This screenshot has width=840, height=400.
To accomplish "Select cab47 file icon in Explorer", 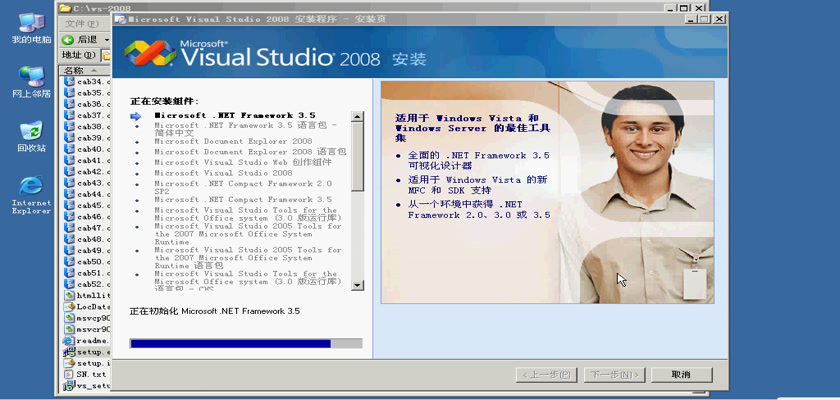I will tap(70, 228).
